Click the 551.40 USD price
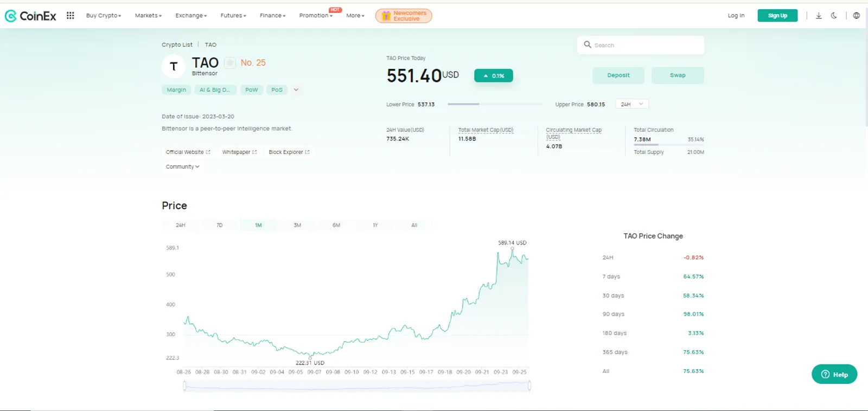Viewport: 868px width, 411px height. [x=423, y=75]
